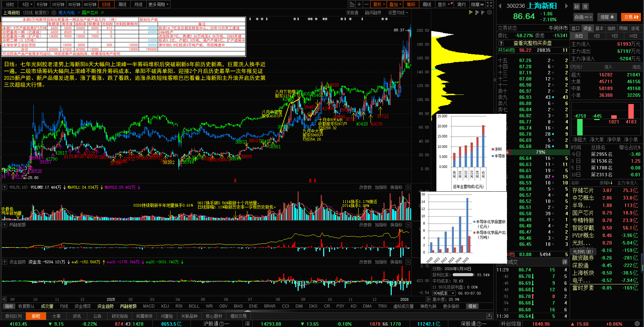
Task: Zoom in chart with plus icon
Action: [359, 4]
